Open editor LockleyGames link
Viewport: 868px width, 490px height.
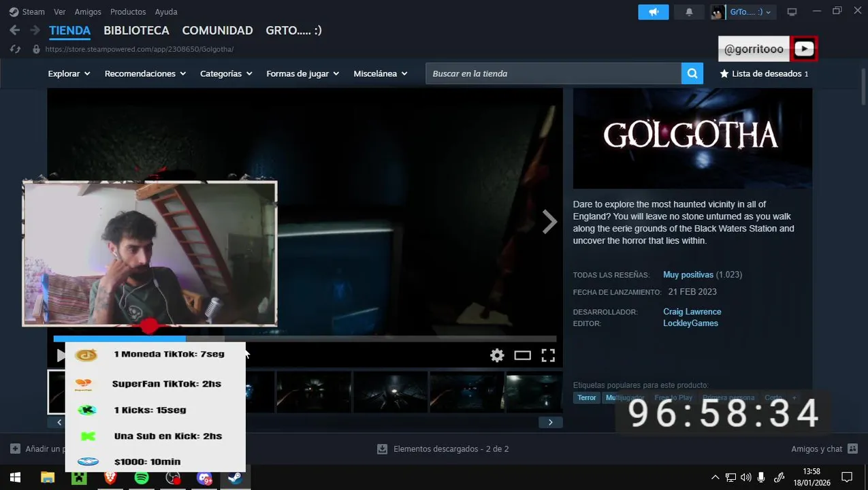[690, 323]
